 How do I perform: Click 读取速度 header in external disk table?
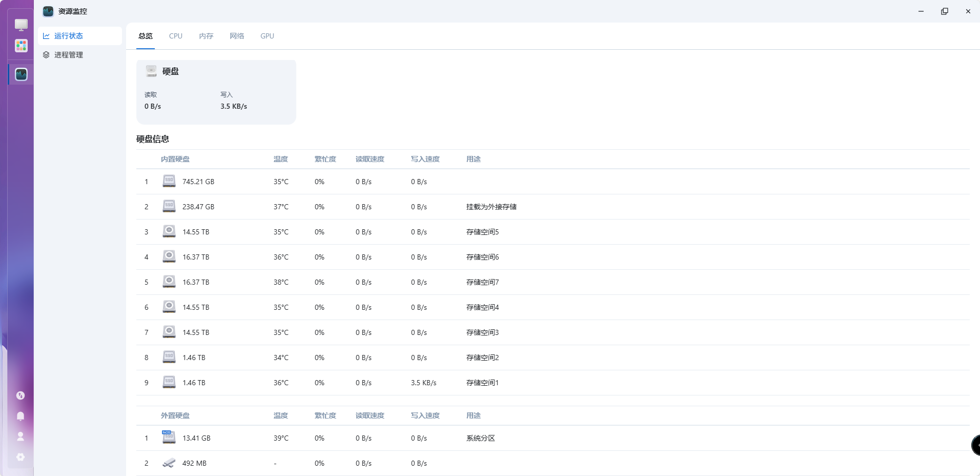(370, 415)
